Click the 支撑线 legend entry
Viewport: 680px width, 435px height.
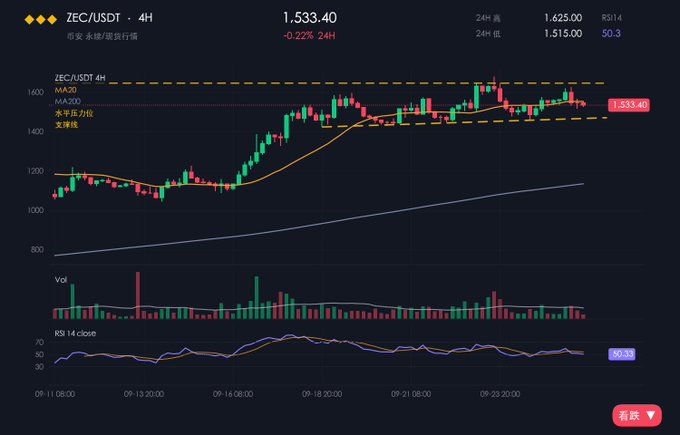click(66, 124)
